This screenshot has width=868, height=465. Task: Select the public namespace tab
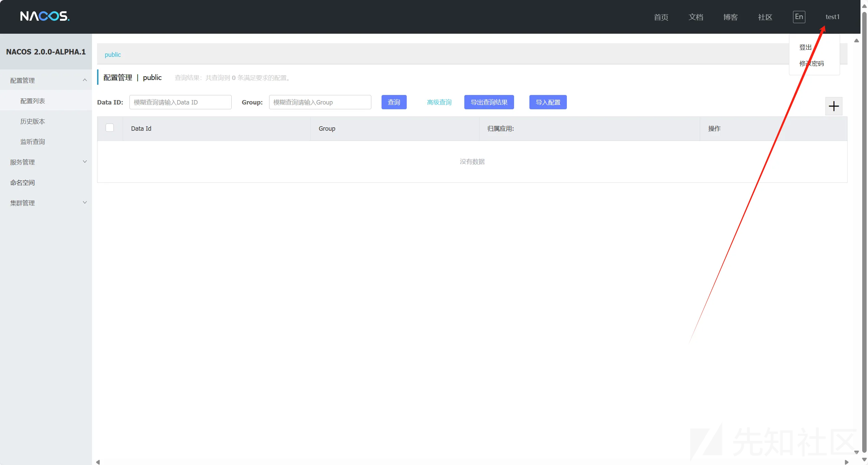[112, 54]
